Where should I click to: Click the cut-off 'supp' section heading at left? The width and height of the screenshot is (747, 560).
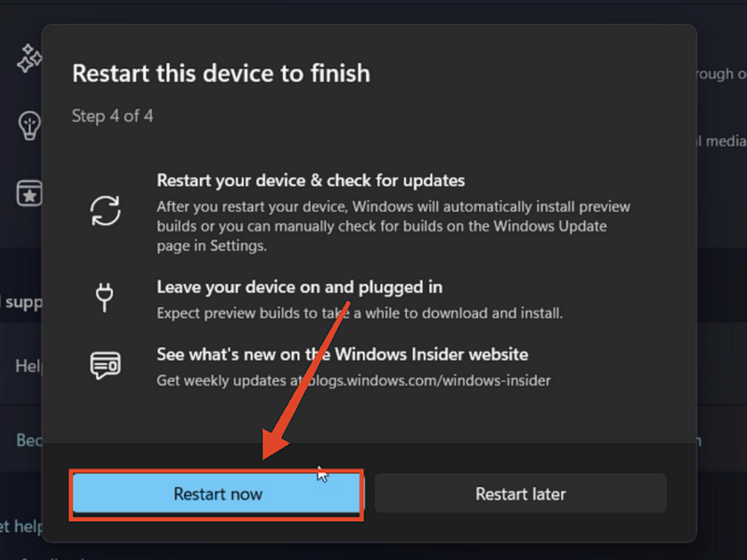point(21,302)
